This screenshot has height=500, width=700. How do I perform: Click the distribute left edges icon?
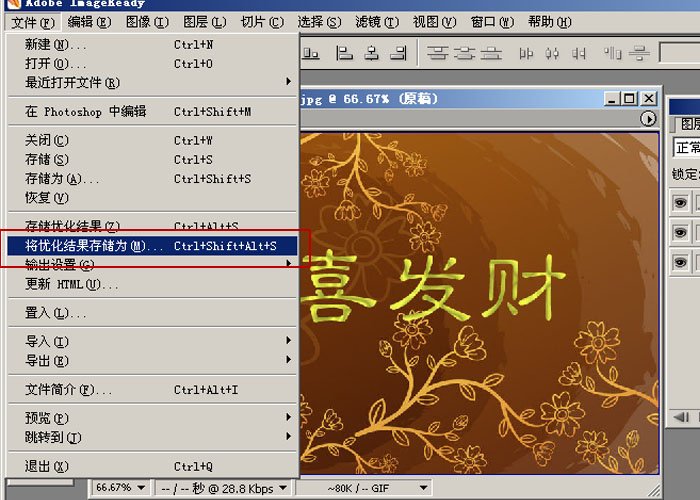(526, 54)
